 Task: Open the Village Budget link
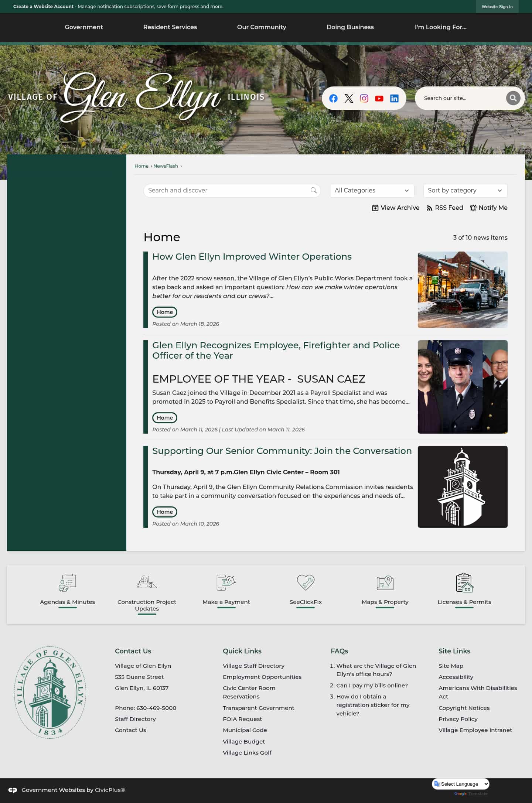(244, 742)
